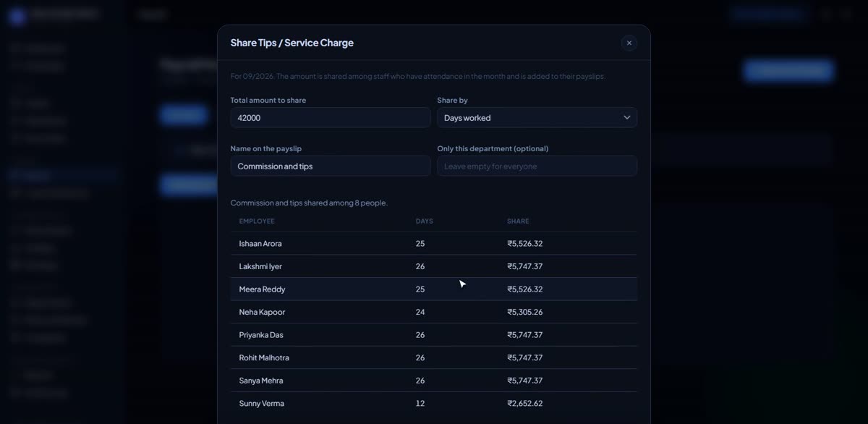Click Meera Reddy's share ₹5,526.32
The width and height of the screenshot is (868, 424).
tap(525, 289)
